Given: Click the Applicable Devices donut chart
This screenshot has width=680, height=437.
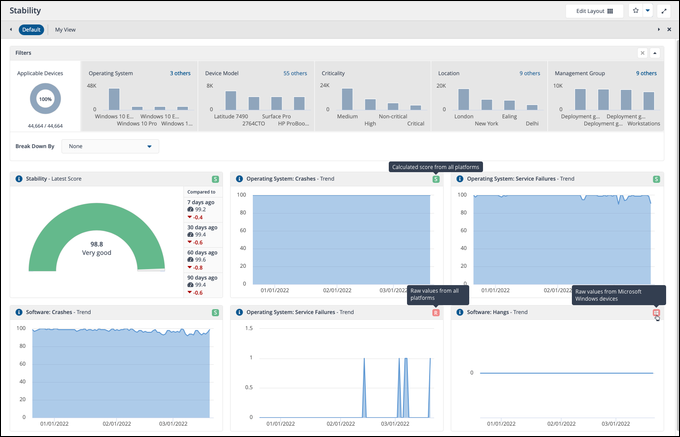Looking at the screenshot, I should (x=45, y=100).
